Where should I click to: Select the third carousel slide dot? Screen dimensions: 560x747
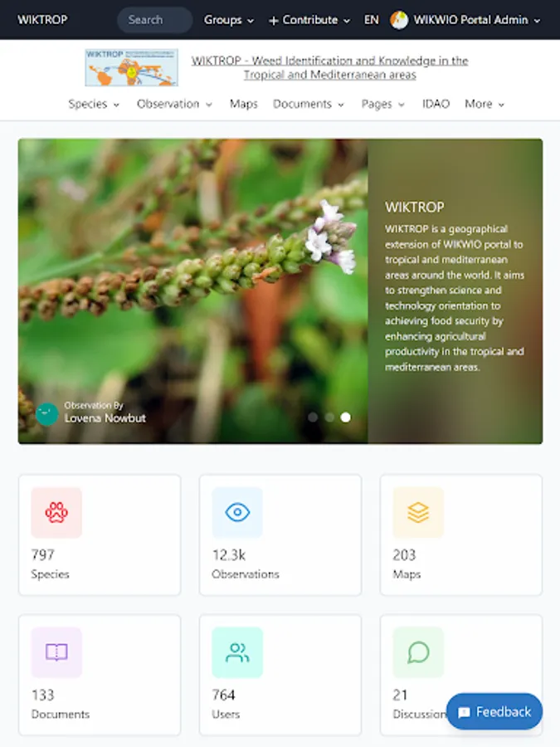[x=346, y=417]
